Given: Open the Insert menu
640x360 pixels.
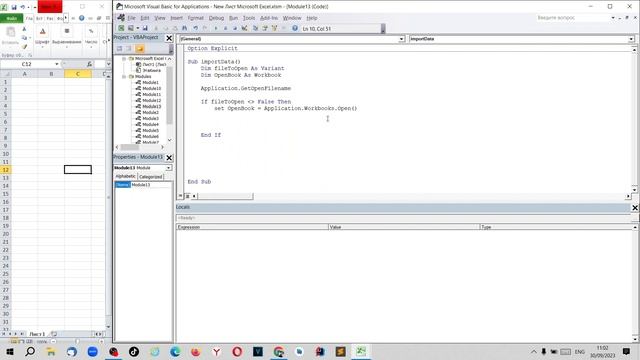Looking at the screenshot, I should tap(176, 18).
